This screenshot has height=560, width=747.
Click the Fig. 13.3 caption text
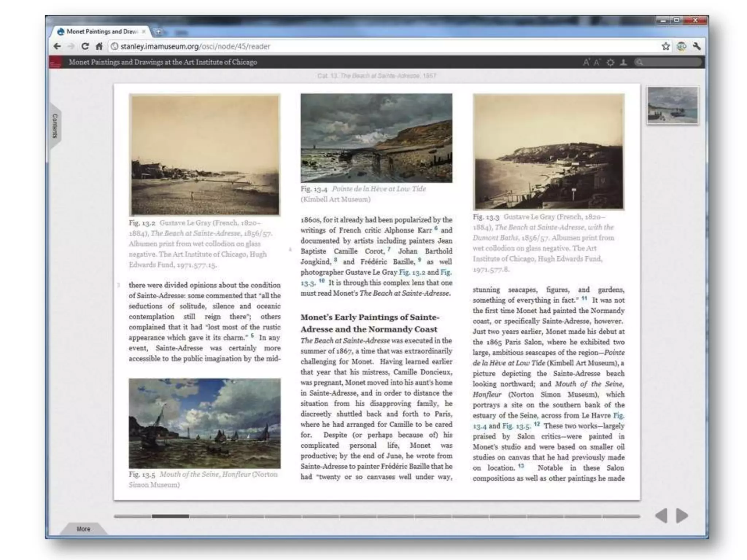(543, 243)
